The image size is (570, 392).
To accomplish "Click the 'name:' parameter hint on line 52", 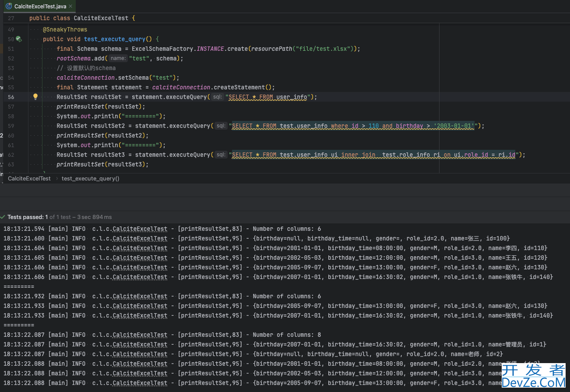I will [x=118, y=58].
